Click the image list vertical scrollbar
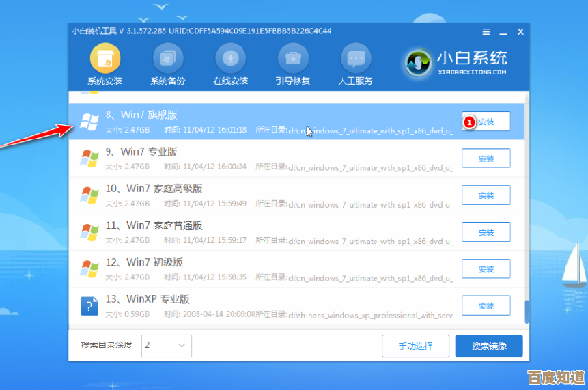Image resolution: width=588 pixels, height=390 pixels. [527, 311]
